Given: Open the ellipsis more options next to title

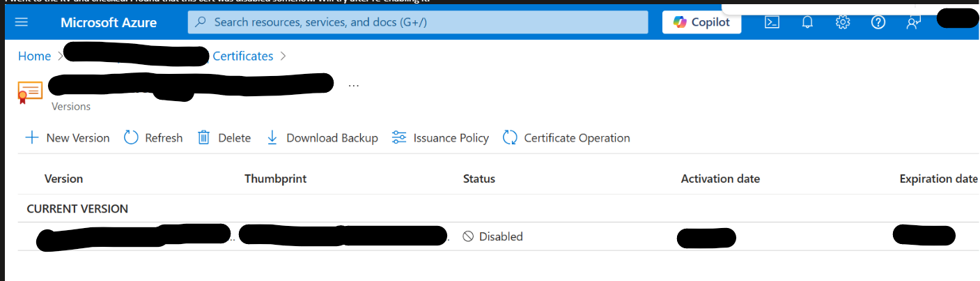Looking at the screenshot, I should [x=354, y=85].
